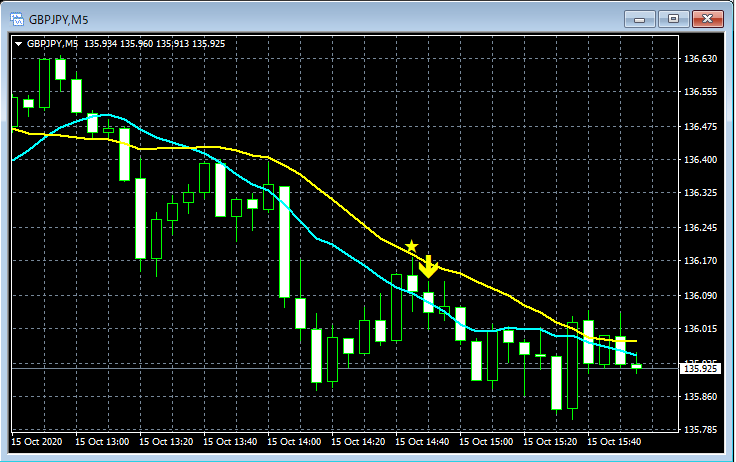Expand the triangle dropdown next to GBPJPY,M5 label

pos(18,44)
